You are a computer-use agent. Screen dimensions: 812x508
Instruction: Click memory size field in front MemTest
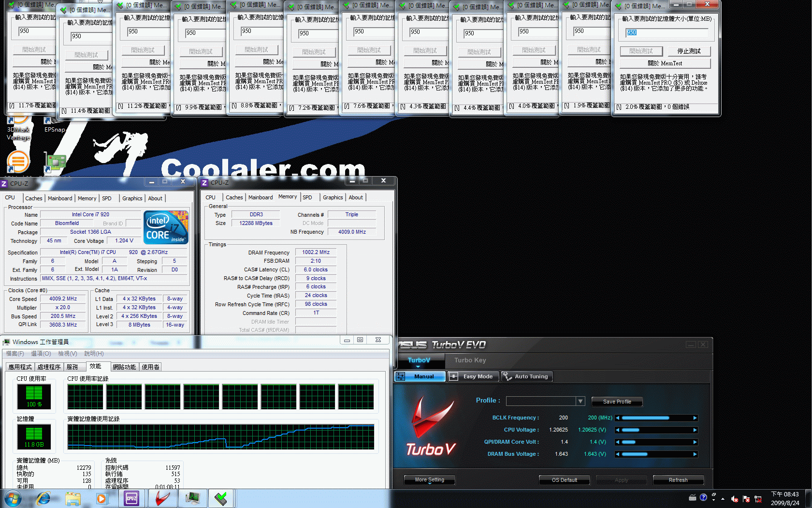point(667,33)
